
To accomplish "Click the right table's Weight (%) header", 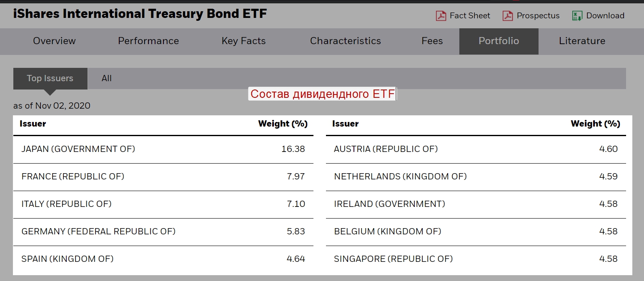I will [595, 124].
